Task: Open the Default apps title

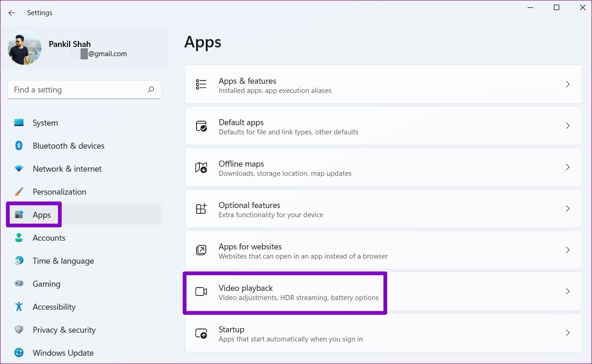Action: [241, 122]
